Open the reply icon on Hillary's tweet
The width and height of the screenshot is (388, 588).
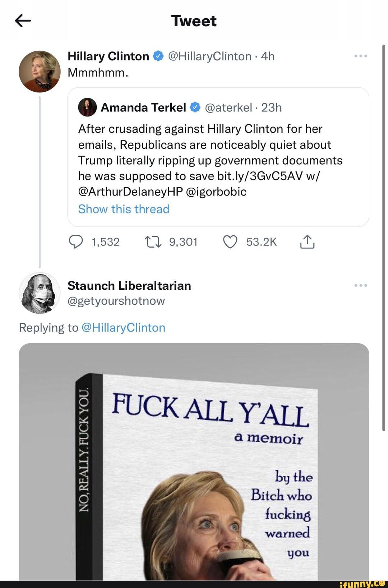click(76, 242)
